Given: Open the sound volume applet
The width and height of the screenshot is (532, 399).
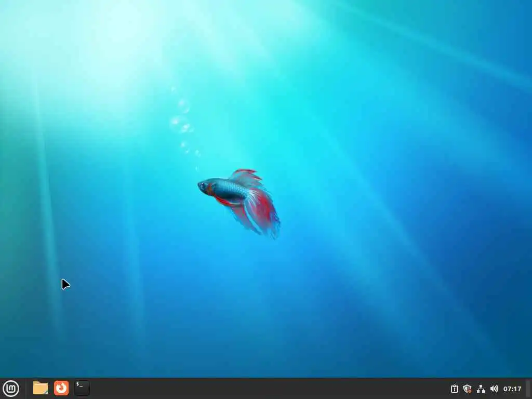Looking at the screenshot, I should coord(494,389).
